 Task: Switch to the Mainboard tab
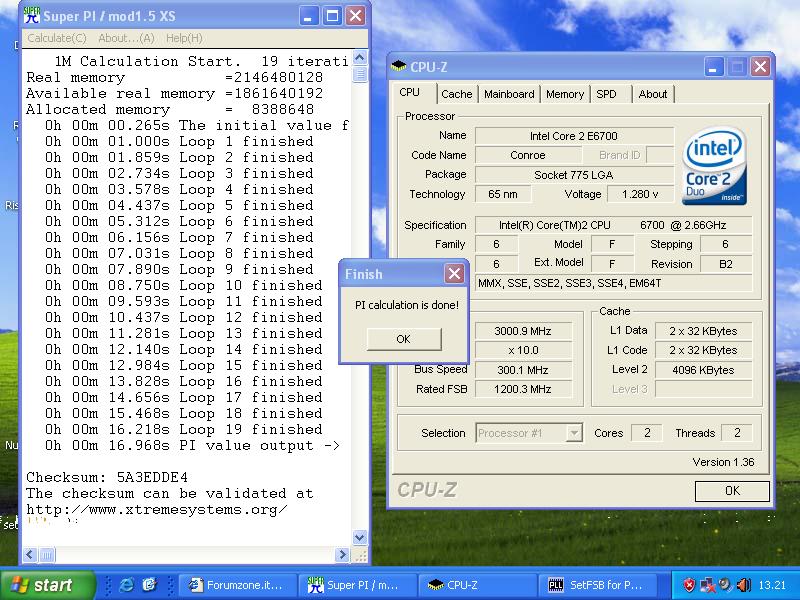509,94
